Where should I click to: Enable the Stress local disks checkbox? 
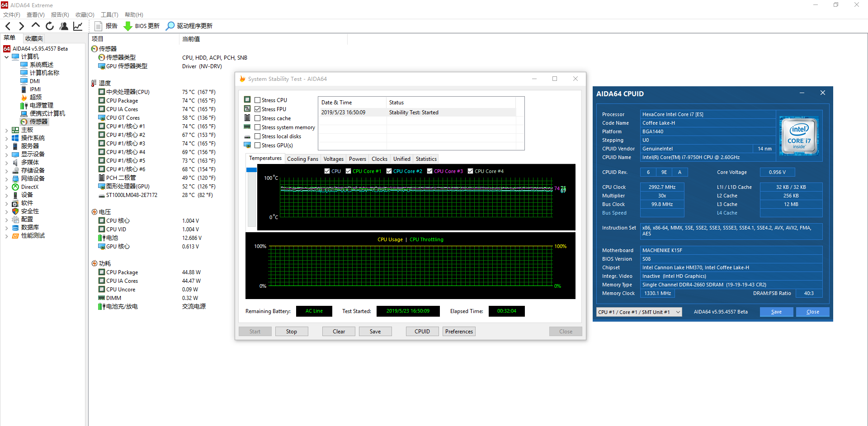[257, 136]
